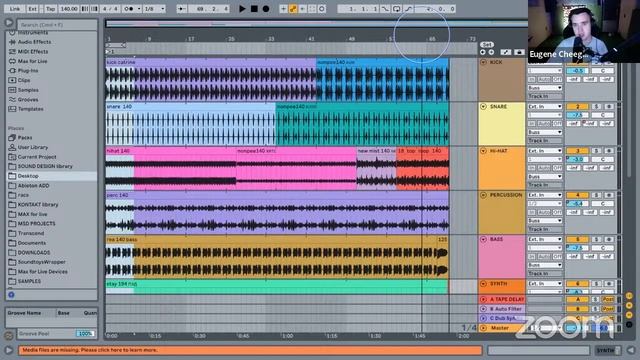The width and height of the screenshot is (640, 360).
Task: Open the BASS output Buss dropdown
Action: (x=545, y=265)
